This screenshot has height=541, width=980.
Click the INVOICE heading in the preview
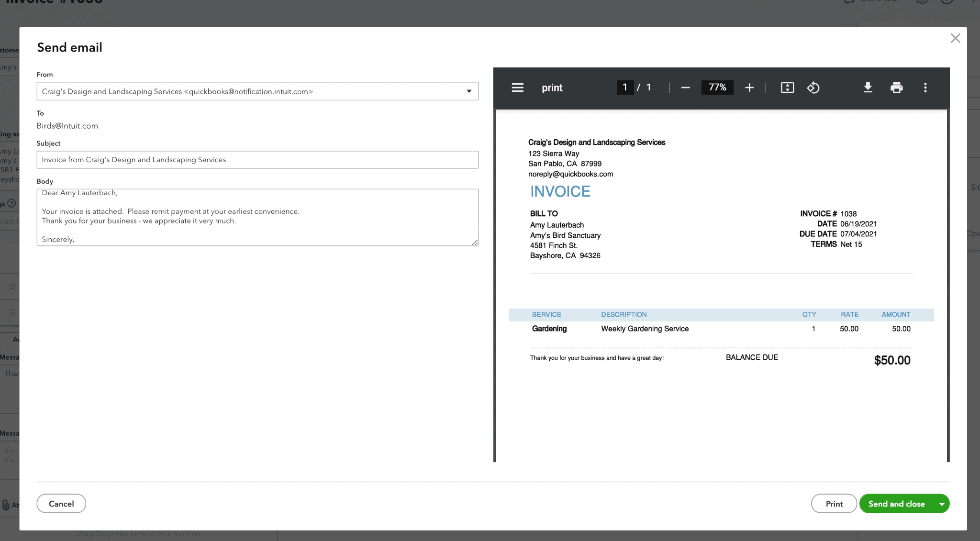pos(560,191)
